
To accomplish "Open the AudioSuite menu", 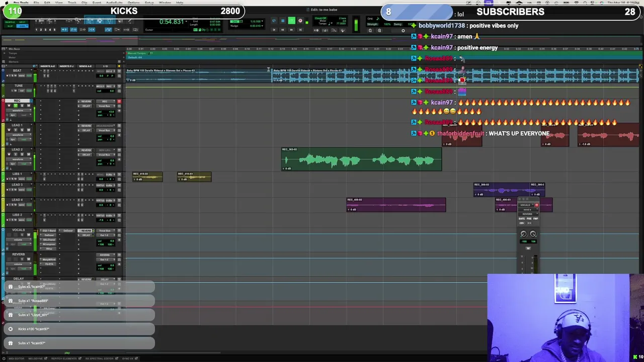I will (x=114, y=3).
